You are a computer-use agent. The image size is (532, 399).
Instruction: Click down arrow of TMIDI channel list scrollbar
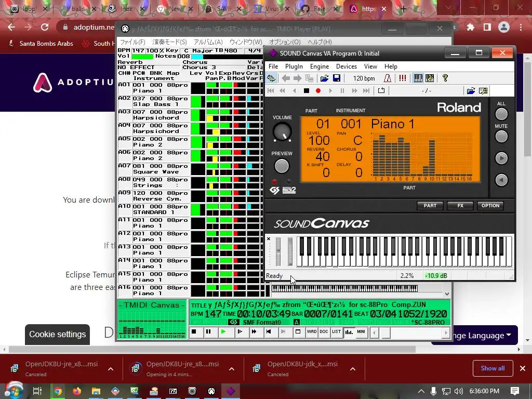tap(447, 294)
